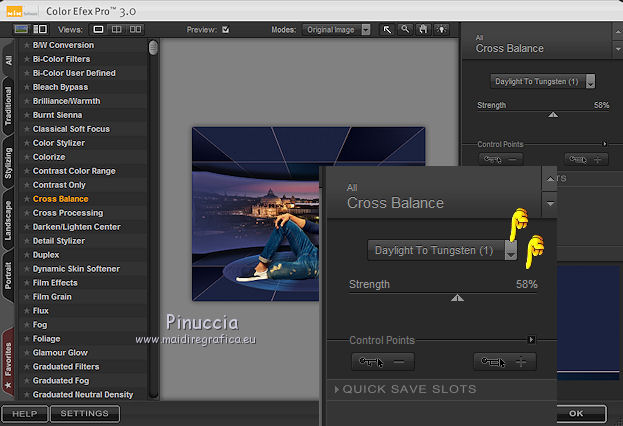623x426 pixels.
Task: Select the Contrast Color Range filter
Action: (x=74, y=171)
